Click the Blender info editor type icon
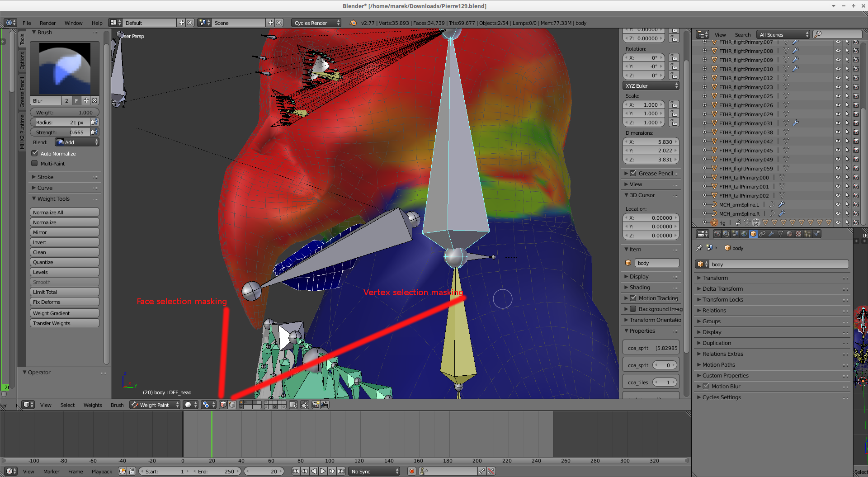Screen dimensions: 868x477 point(10,23)
